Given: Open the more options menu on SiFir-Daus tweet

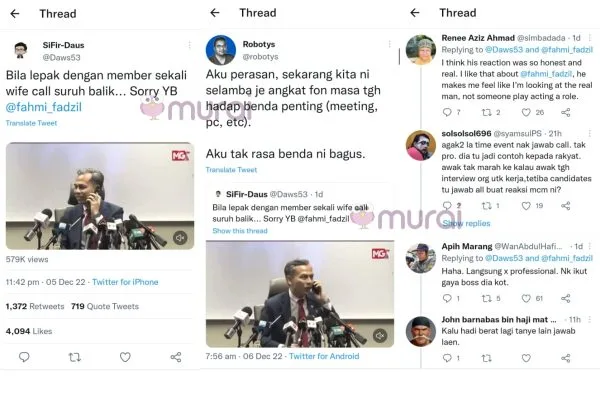Looking at the screenshot, I should point(189,45).
